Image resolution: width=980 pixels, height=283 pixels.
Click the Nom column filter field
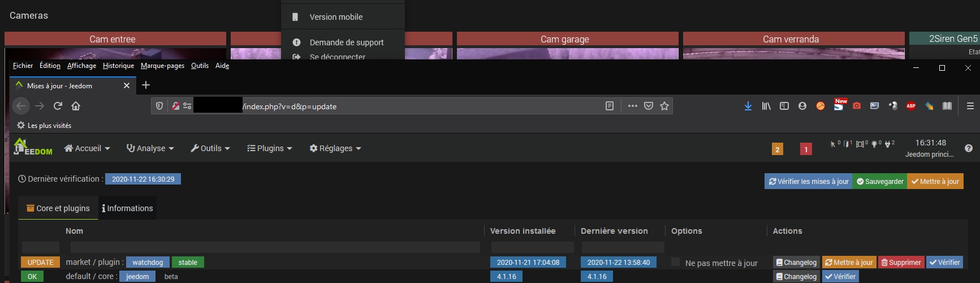275,247
